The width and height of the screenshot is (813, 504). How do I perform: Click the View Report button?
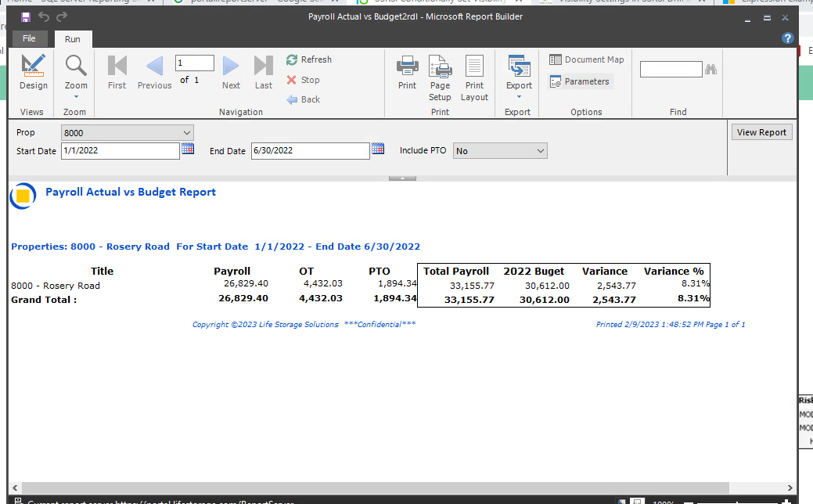[761, 132]
